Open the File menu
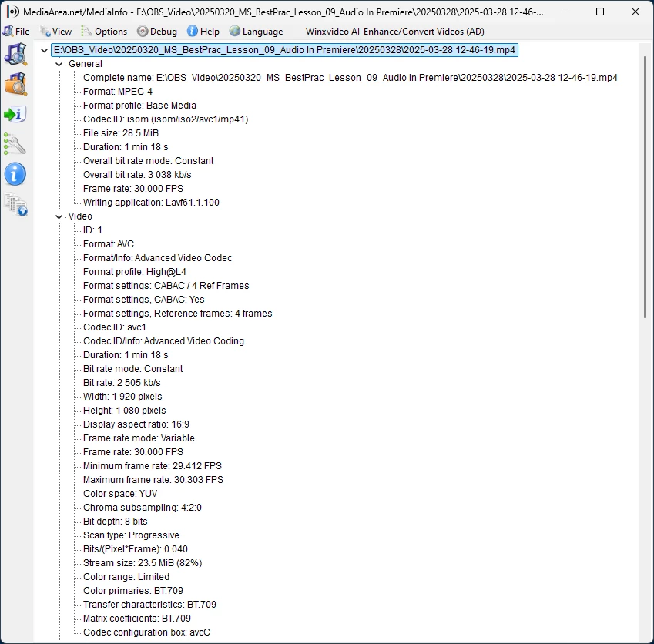The width and height of the screenshot is (654, 644). coord(16,32)
